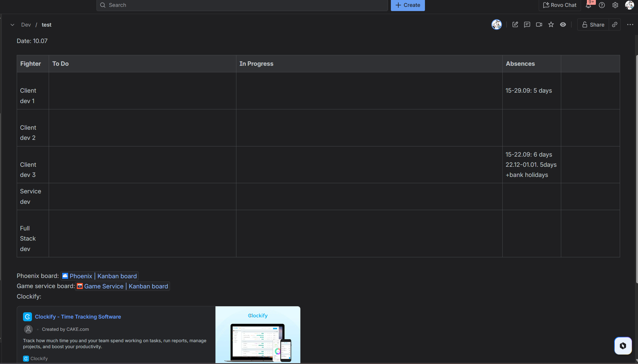638x364 pixels.
Task: Open the three-dot more actions menu
Action: (x=630, y=25)
